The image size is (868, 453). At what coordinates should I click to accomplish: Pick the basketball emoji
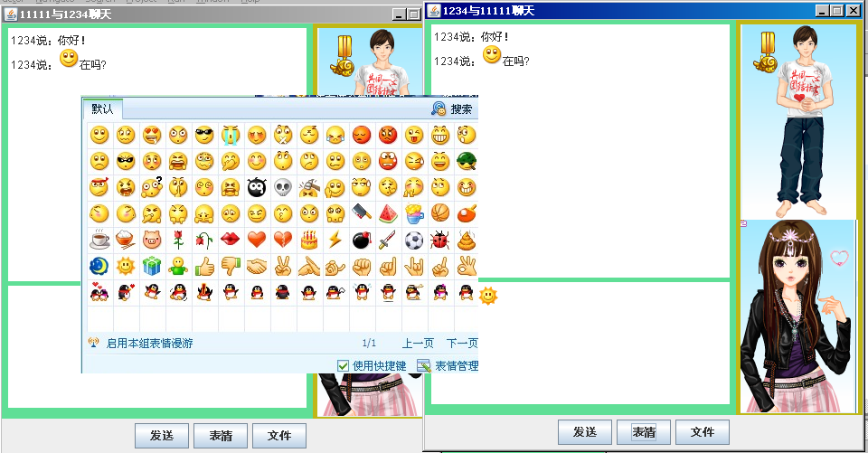pyautogui.click(x=440, y=213)
